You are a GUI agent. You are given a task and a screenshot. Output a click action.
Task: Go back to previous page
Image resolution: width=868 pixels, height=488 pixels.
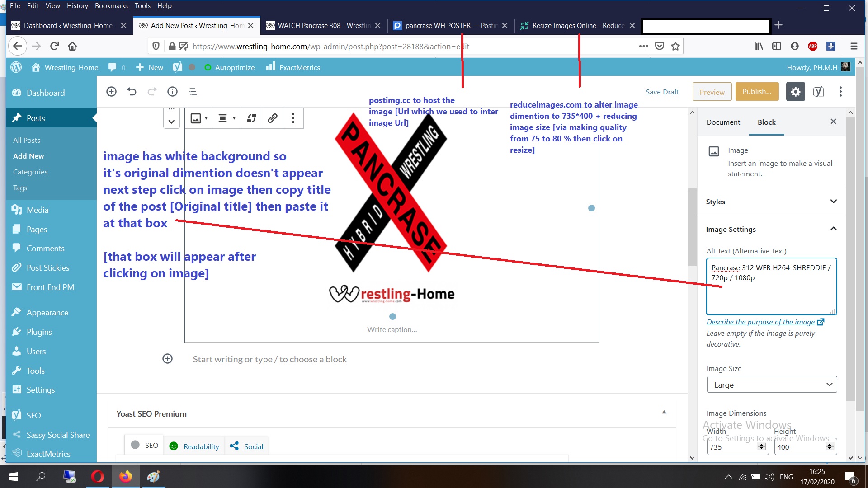(18, 46)
